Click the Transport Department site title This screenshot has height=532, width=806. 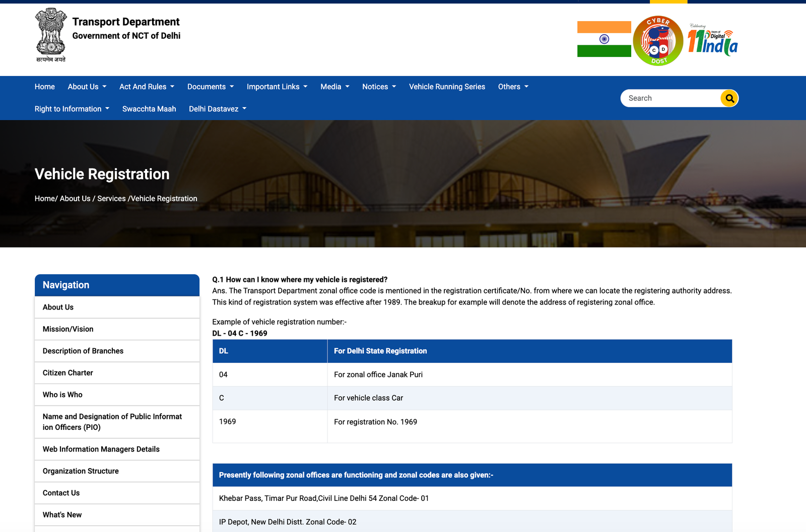click(x=126, y=22)
